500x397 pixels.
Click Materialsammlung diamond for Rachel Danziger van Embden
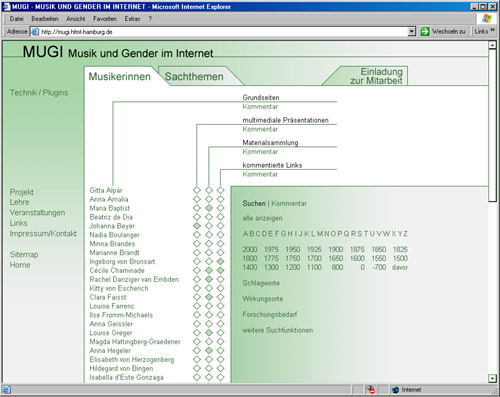[x=209, y=279]
